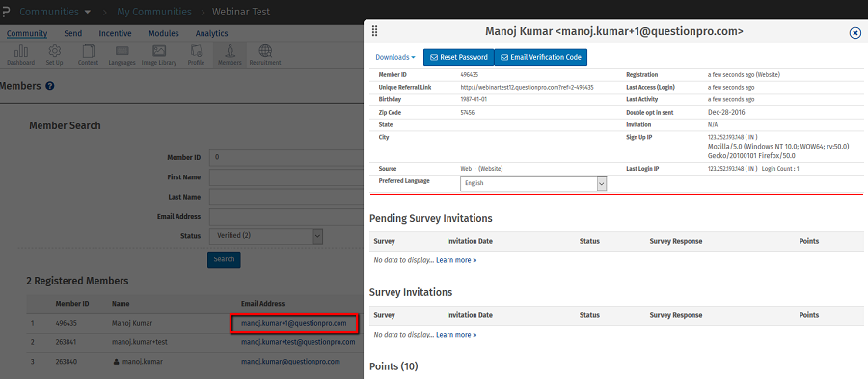The width and height of the screenshot is (868, 379).
Task: Click the Member ID input field
Action: pos(286,158)
